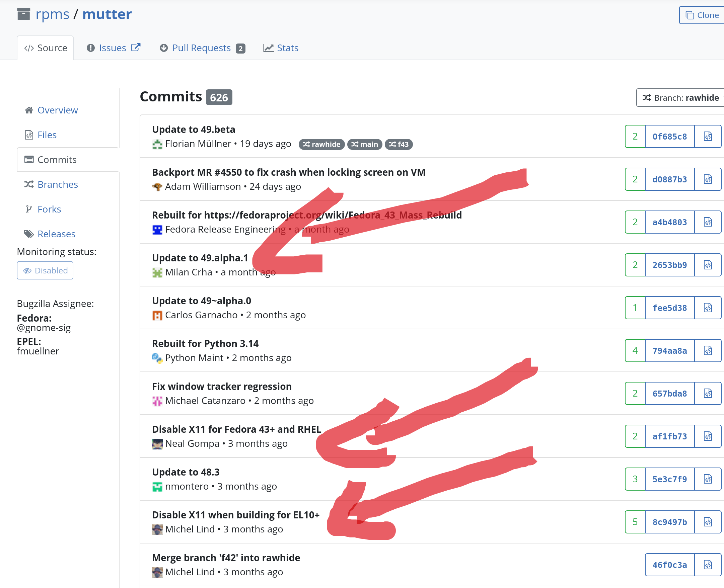724x588 pixels.
Task: Open commit hash d0887b3
Action: pos(670,179)
